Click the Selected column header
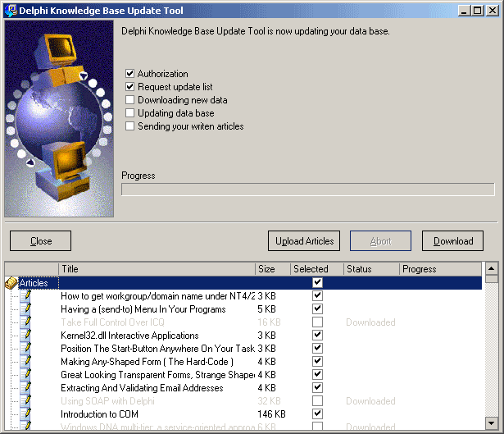 coord(317,269)
